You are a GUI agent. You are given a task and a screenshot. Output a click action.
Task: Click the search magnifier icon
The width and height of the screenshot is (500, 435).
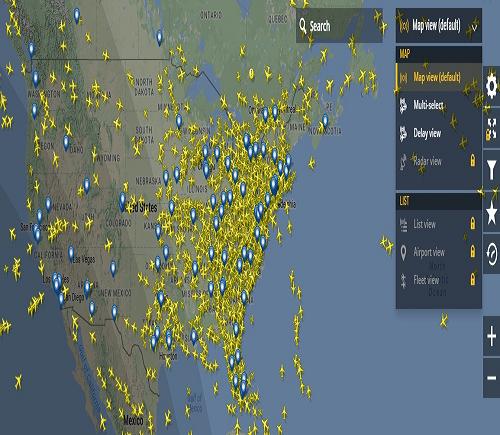[x=303, y=26]
